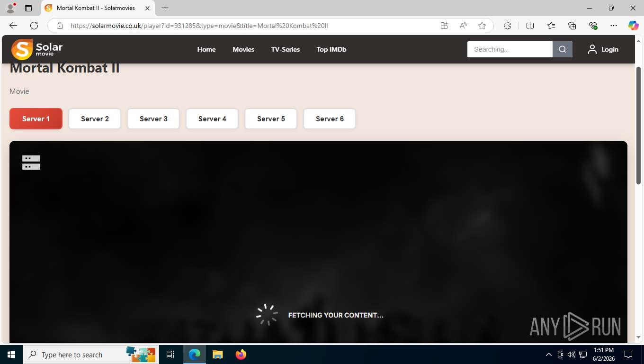
Task: Click the taskbar search box
Action: click(90, 355)
